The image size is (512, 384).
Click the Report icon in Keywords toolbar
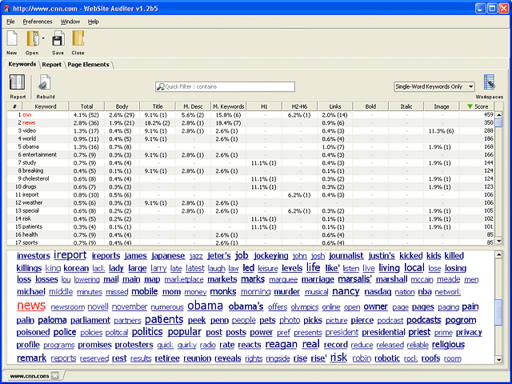click(x=17, y=83)
